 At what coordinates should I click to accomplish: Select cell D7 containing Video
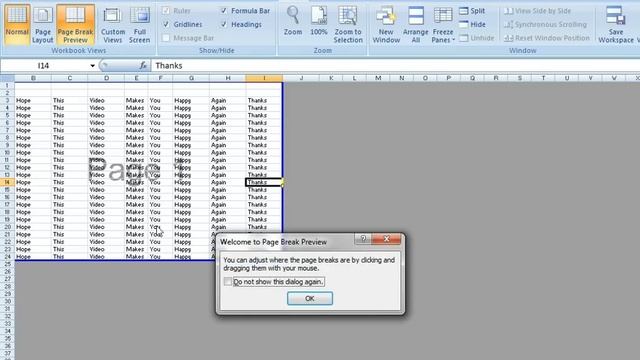pos(106,130)
